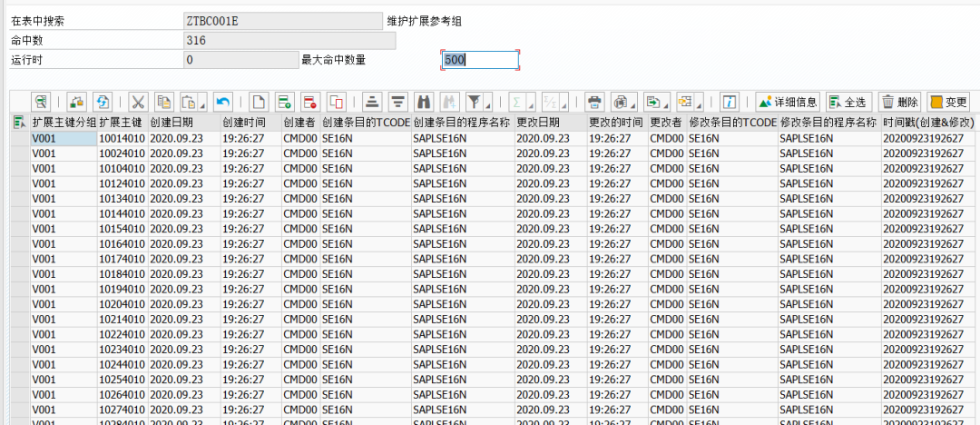Click the Find (binoculars) icon

tap(425, 102)
